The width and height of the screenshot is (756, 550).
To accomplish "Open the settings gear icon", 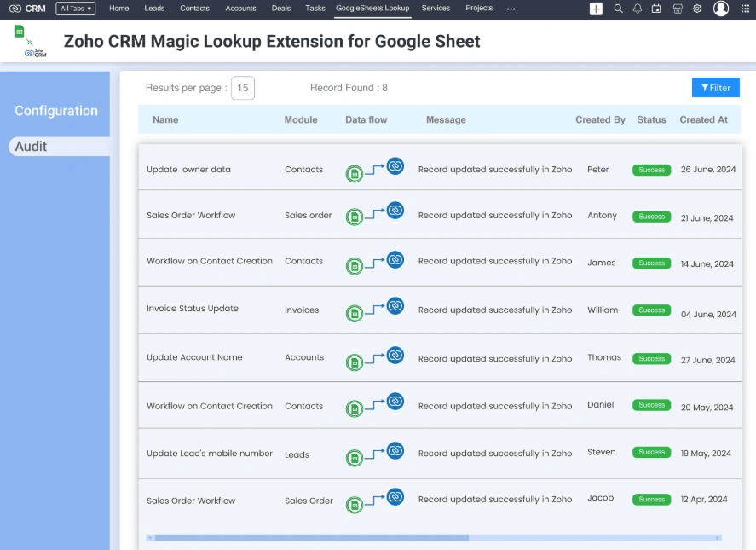I will [x=697, y=9].
